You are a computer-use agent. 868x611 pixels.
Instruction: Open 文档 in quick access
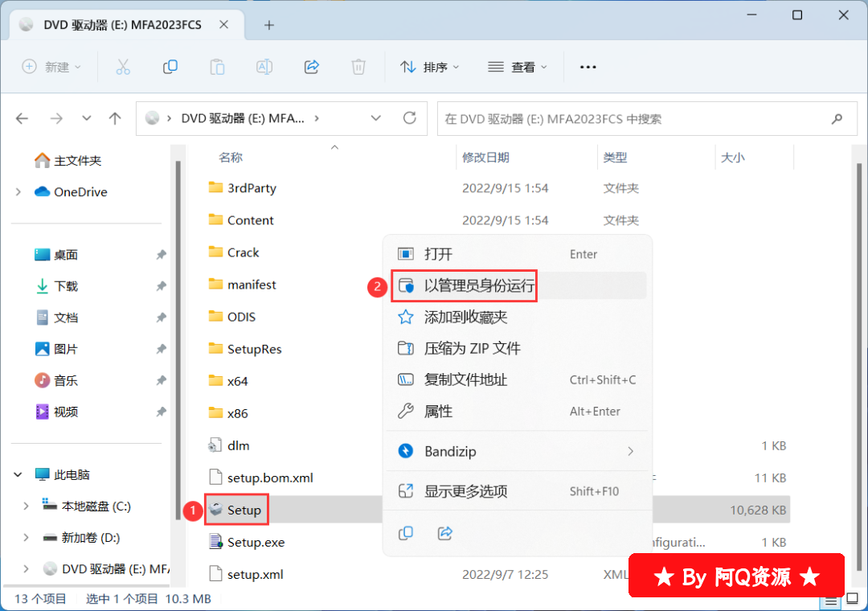tap(56, 318)
